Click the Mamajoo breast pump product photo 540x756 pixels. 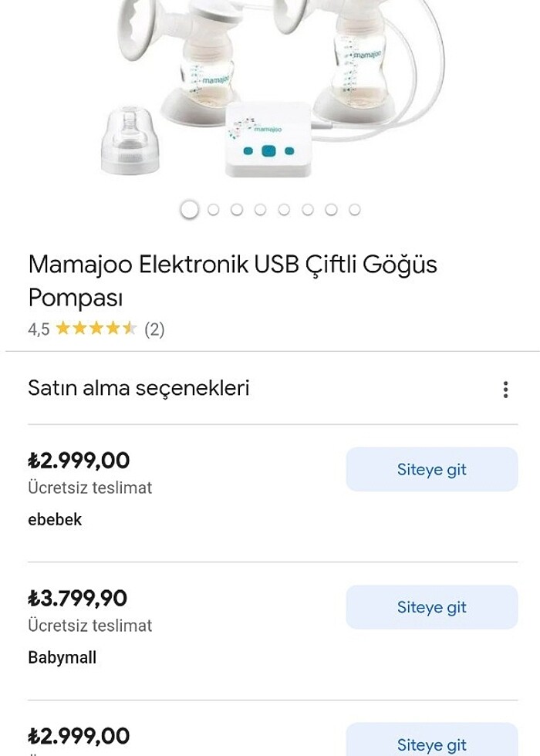point(270,93)
